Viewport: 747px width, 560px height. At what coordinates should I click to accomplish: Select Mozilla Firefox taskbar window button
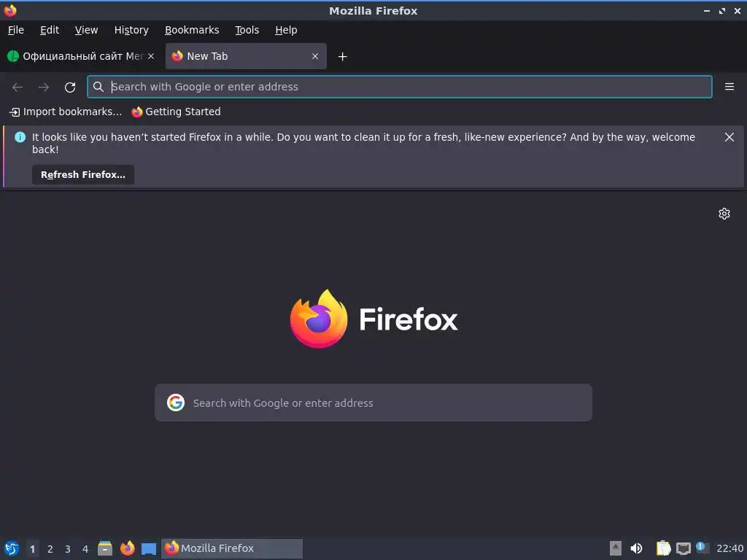(x=232, y=548)
